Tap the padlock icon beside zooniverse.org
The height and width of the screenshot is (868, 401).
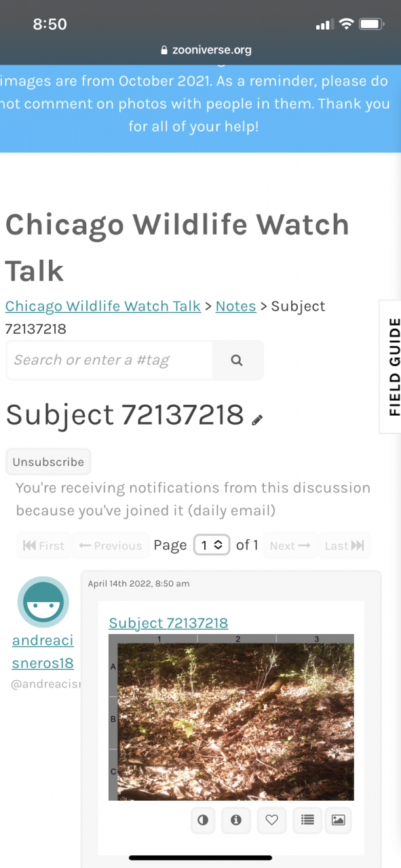click(164, 50)
